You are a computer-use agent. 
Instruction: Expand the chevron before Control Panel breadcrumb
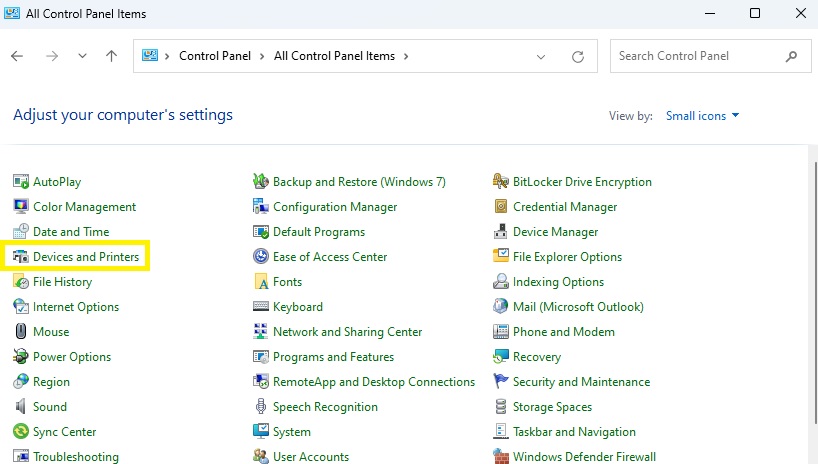[x=167, y=56]
